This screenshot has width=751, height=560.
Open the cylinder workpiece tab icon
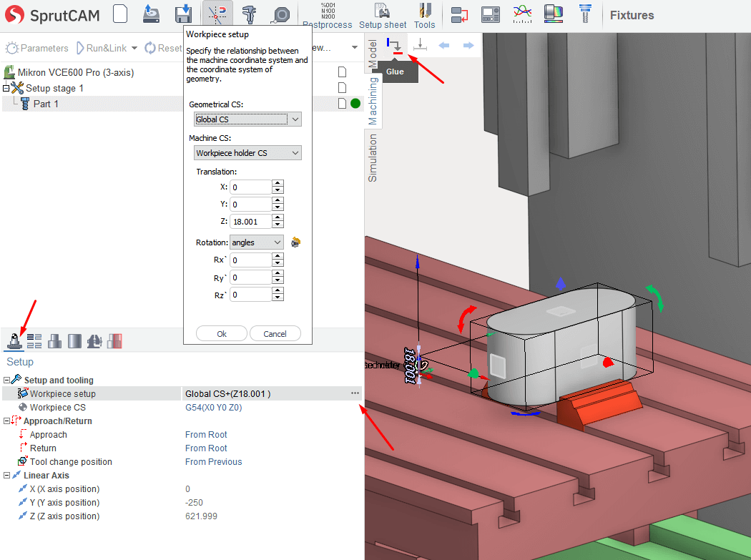point(74,341)
